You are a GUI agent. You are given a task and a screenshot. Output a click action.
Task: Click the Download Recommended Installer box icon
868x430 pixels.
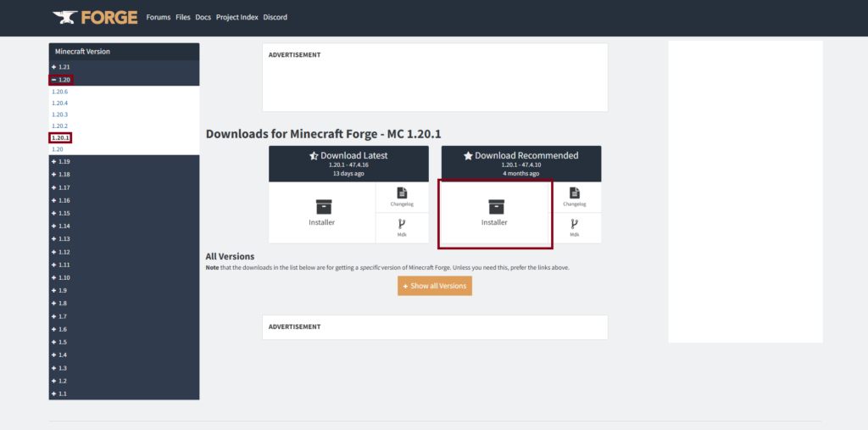click(496, 207)
